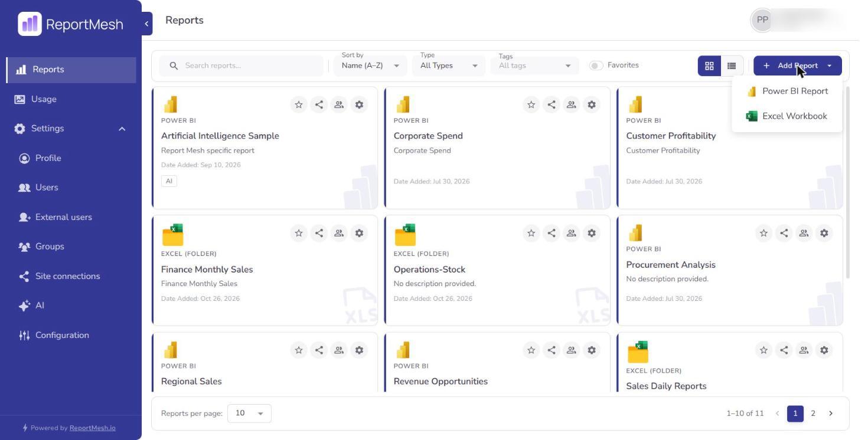868x440 pixels.
Task: Choose Power BI Report from the menu
Action: (787, 91)
